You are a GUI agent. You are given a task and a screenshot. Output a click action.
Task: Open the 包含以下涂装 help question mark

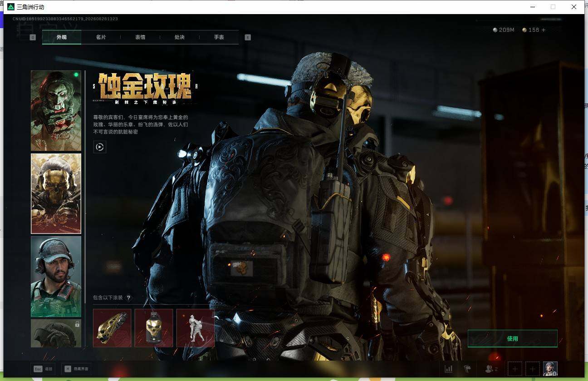point(128,298)
